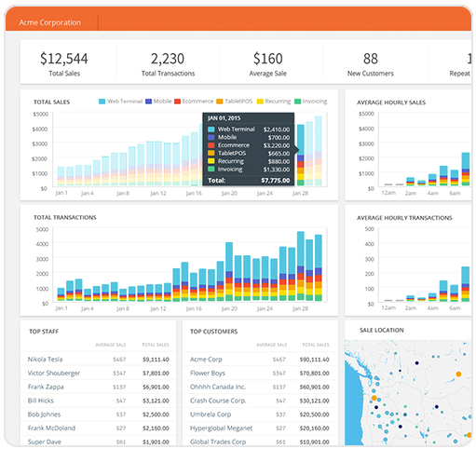Click the AVERAGE HOURLY SALES chart title
This screenshot has height=449, width=476.
391,102
